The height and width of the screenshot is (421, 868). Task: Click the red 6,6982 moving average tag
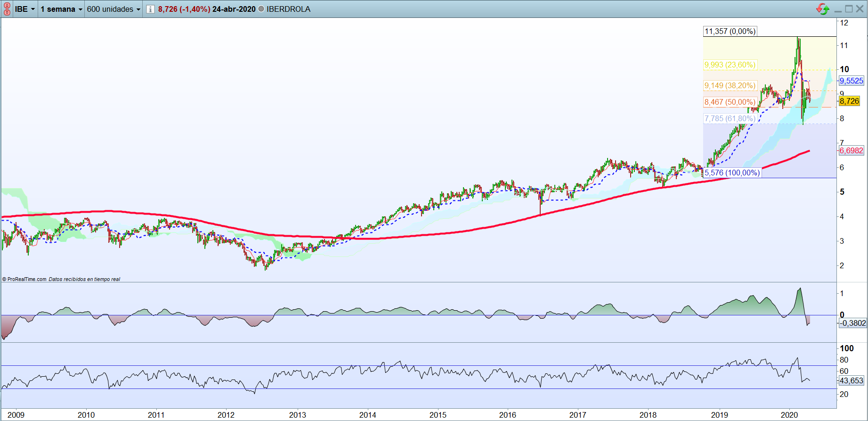[852, 150]
